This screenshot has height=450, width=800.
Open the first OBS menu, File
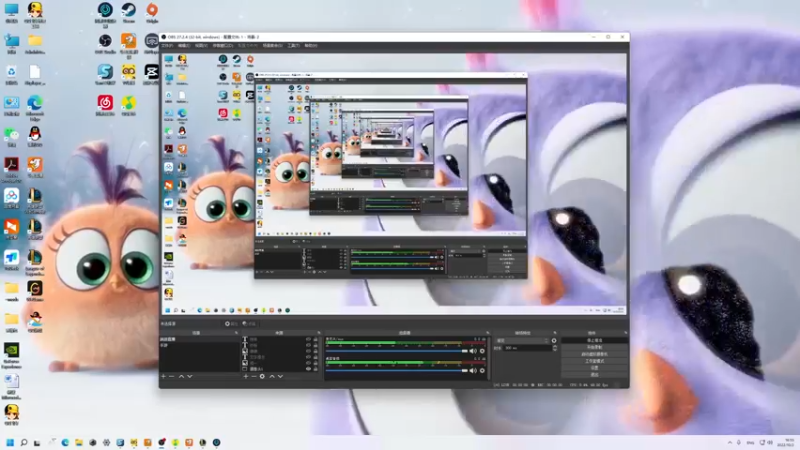coord(167,45)
